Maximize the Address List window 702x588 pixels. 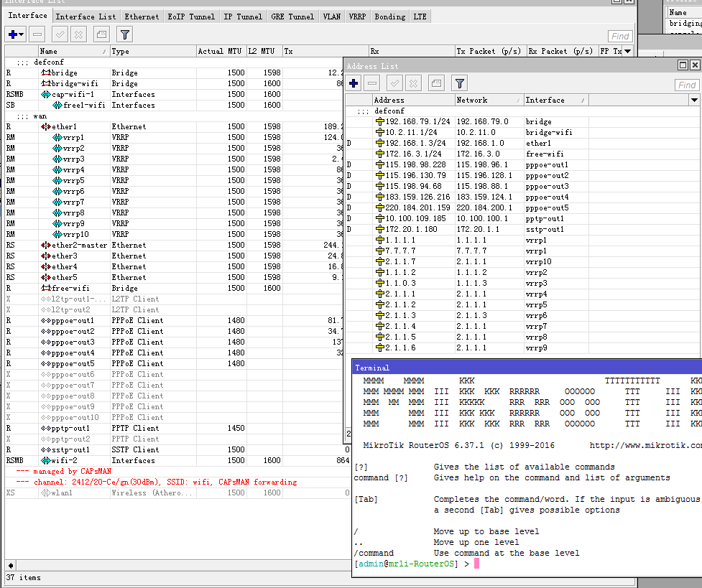[683, 65]
